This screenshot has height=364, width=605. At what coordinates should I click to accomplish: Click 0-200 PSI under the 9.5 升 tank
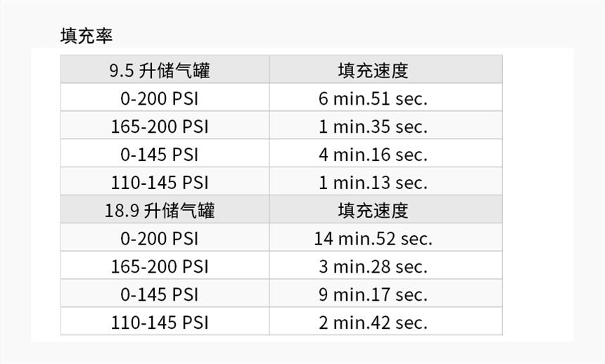tap(160, 98)
